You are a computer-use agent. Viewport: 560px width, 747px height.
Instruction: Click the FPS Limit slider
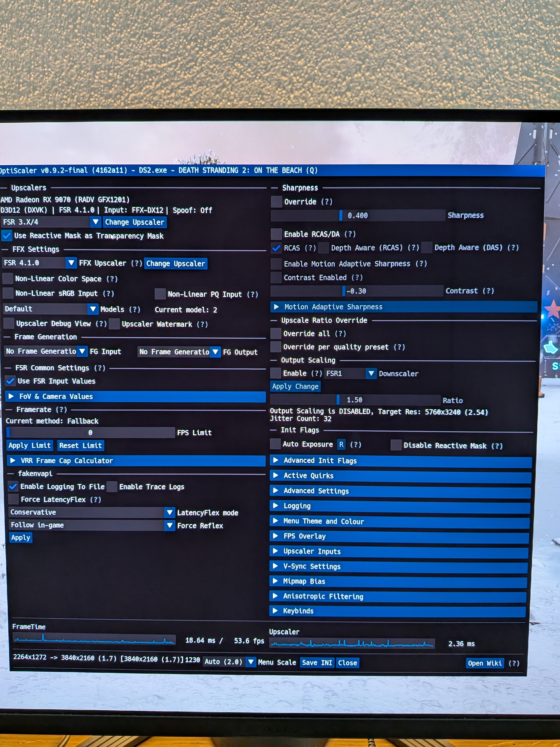91,433
